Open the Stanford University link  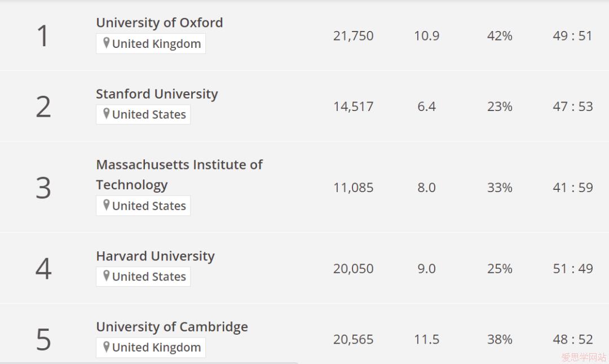click(x=157, y=94)
